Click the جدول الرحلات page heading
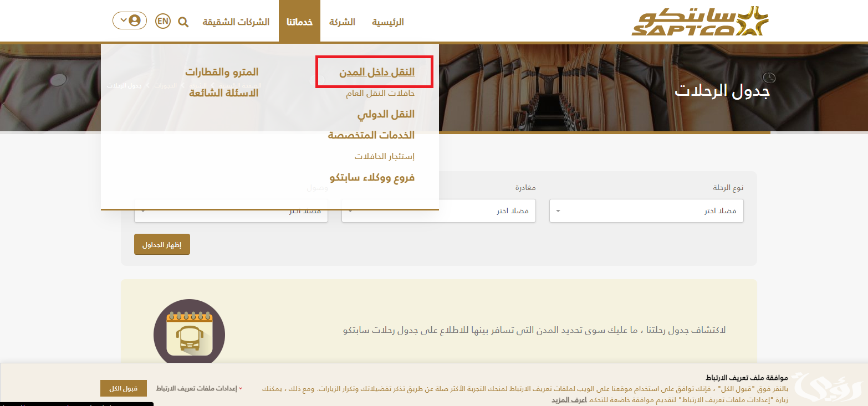Screen dimensions: 868x406 (x=722, y=91)
